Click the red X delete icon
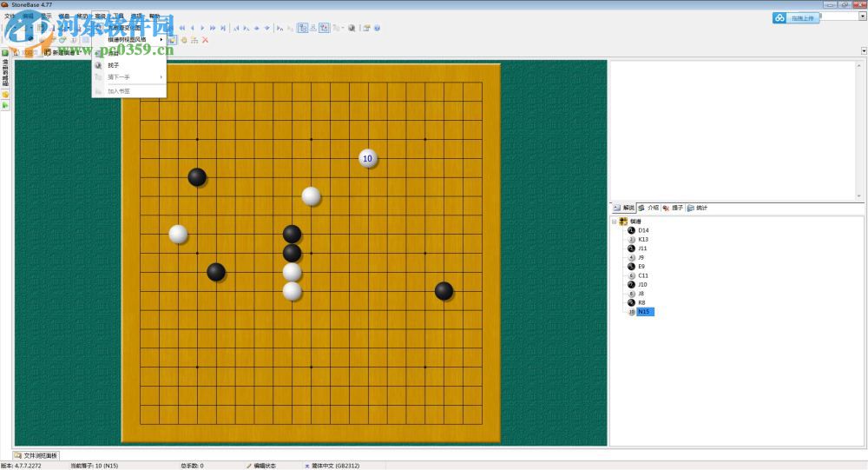Screen dimensions: 868x470 tap(206, 40)
